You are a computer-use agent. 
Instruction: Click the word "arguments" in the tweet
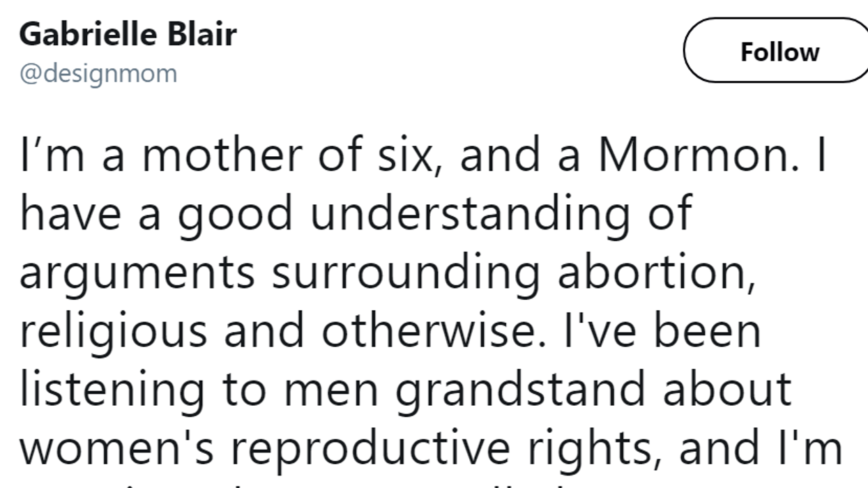point(137,273)
